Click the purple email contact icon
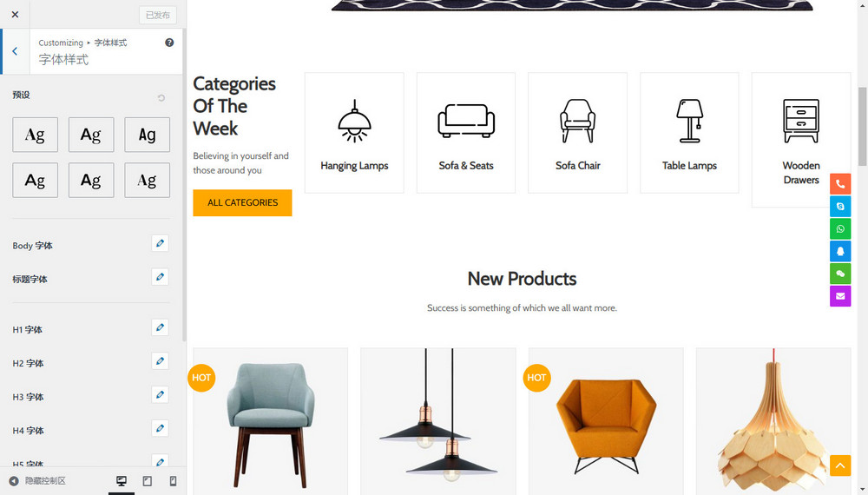The width and height of the screenshot is (868, 495). point(839,296)
